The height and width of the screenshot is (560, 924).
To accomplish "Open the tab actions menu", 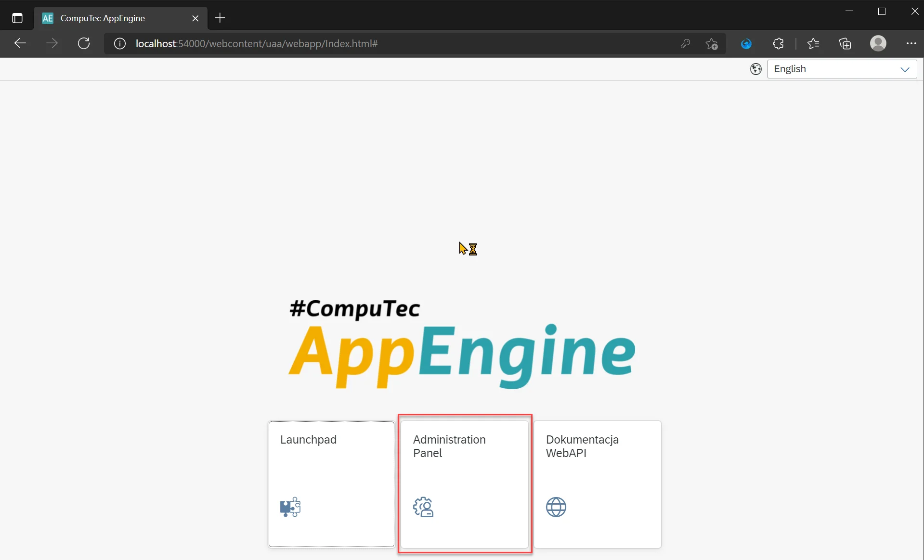I will click(17, 18).
